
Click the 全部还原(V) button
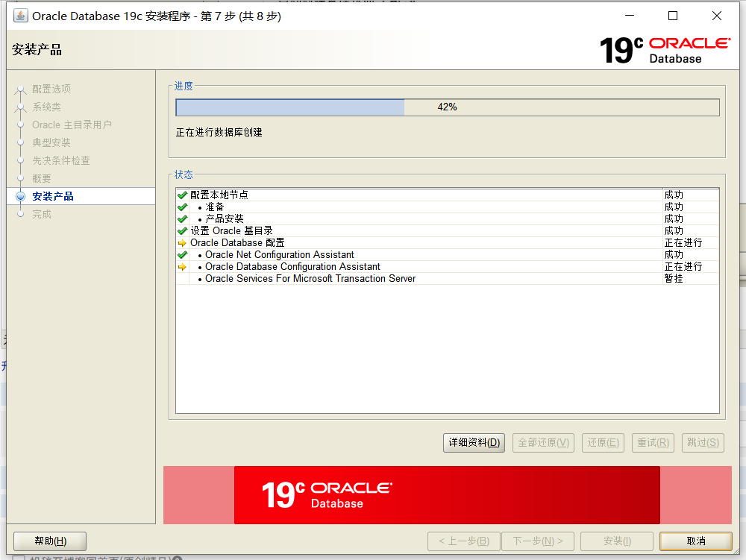pos(543,443)
